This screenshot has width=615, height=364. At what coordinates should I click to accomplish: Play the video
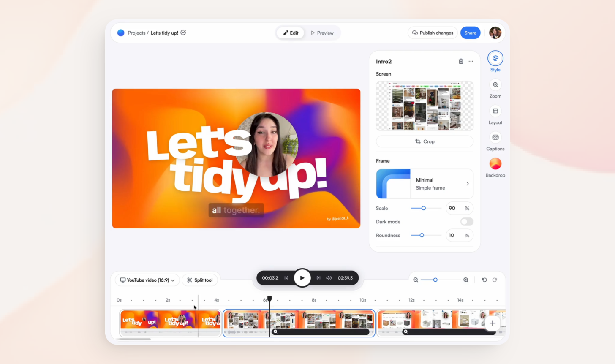click(x=302, y=278)
